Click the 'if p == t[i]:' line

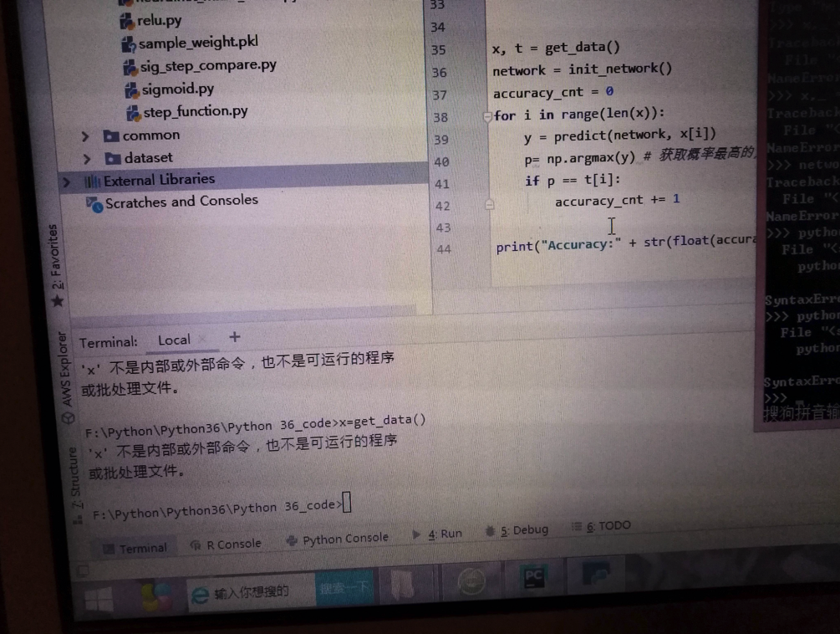(573, 180)
